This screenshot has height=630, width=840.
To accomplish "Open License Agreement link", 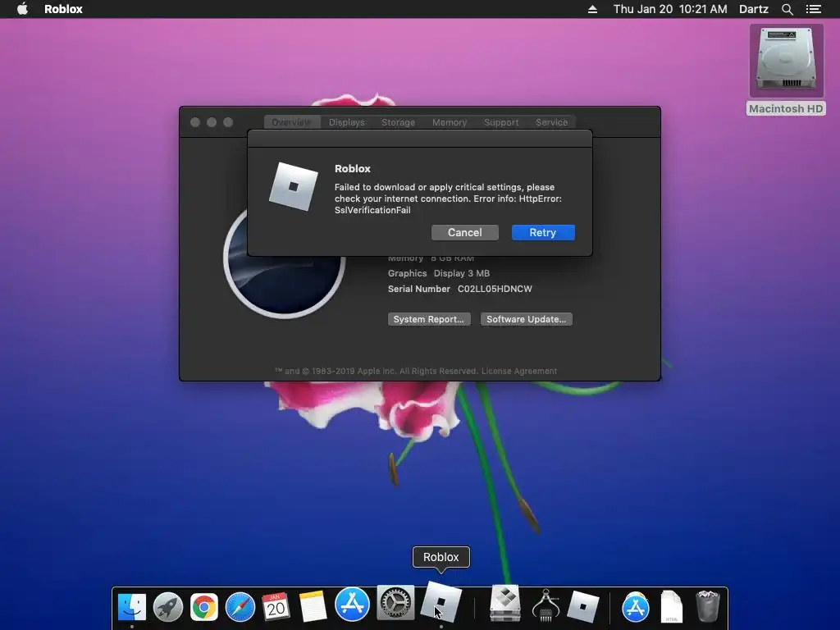I will coord(519,371).
